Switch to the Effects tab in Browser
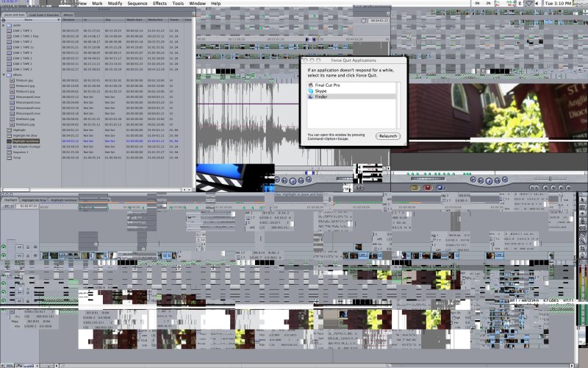Screen dimensions: 588x368 tap(68, 15)
